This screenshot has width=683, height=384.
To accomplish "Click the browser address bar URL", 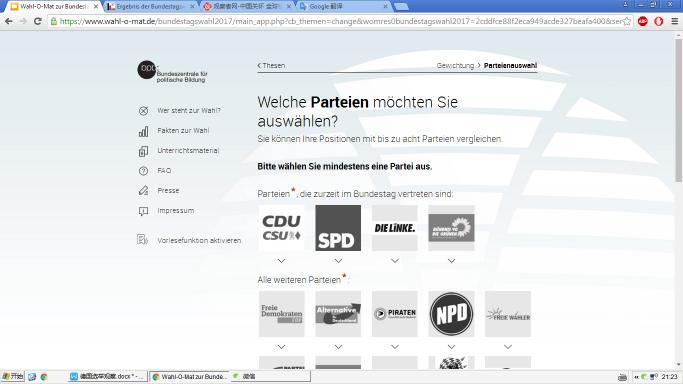I will (x=340, y=21).
